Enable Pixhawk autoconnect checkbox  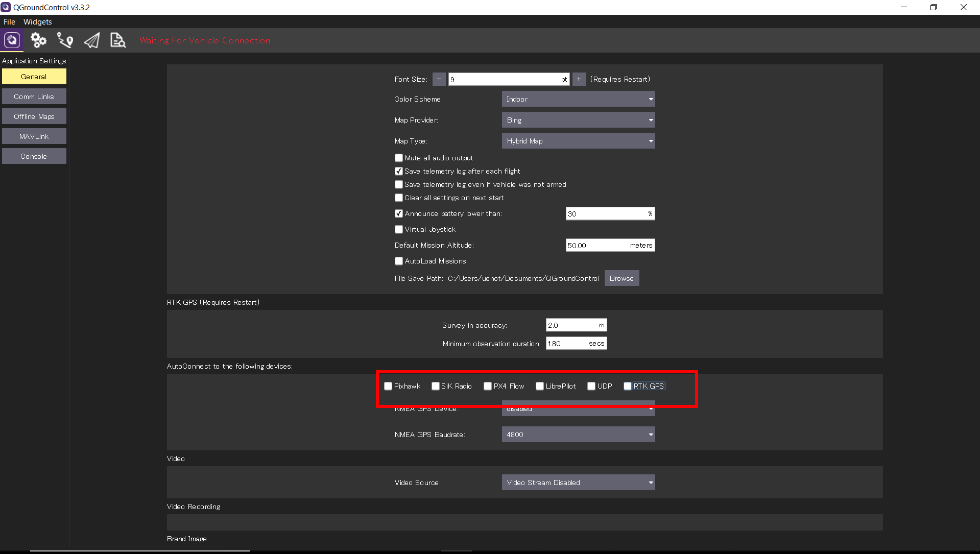pos(388,386)
